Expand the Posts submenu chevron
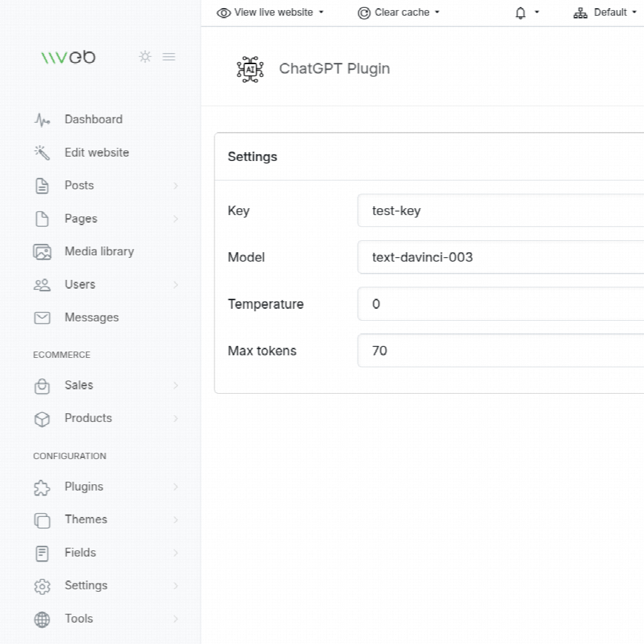644x644 pixels. coord(175,186)
